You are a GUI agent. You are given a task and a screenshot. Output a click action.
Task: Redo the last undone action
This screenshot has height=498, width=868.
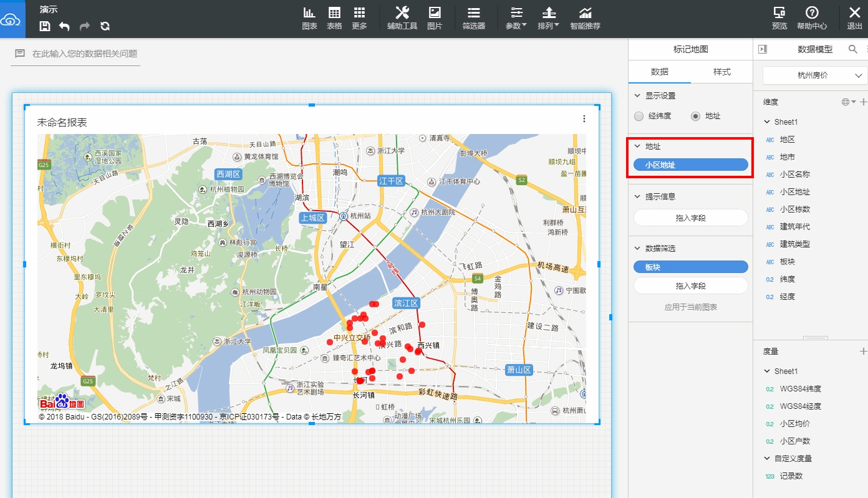85,26
